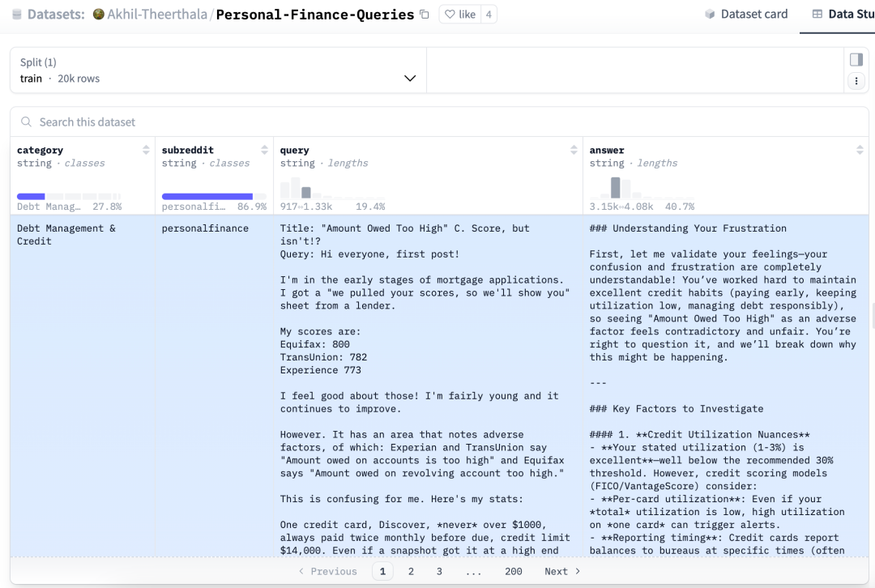Image resolution: width=875 pixels, height=588 pixels.
Task: Open the three-dot more options menu
Action: coord(856,82)
